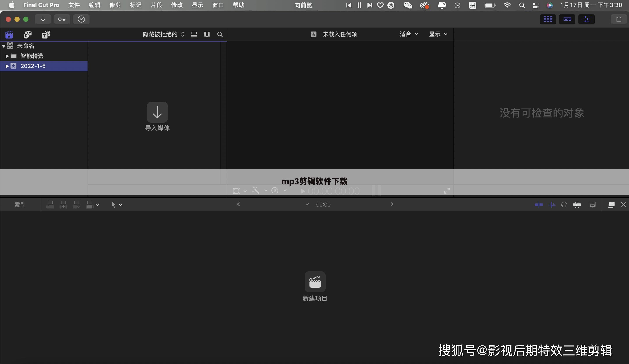Screen dimensions: 629x364
Task: Open the Photos and Audio sidebar
Action: point(27,34)
